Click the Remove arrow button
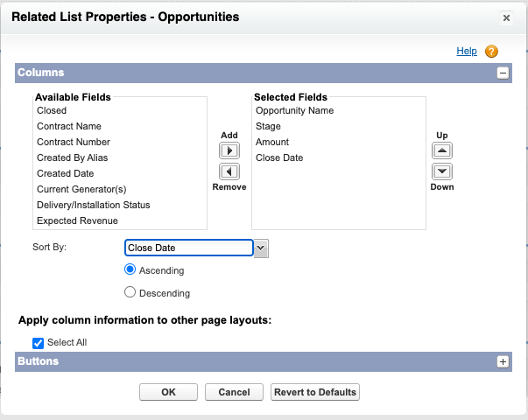 [229, 171]
